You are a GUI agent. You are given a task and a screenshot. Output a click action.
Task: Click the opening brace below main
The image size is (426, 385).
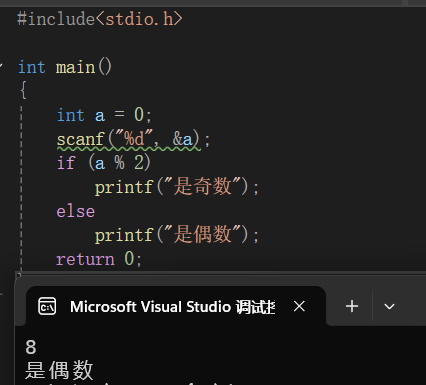coord(23,91)
